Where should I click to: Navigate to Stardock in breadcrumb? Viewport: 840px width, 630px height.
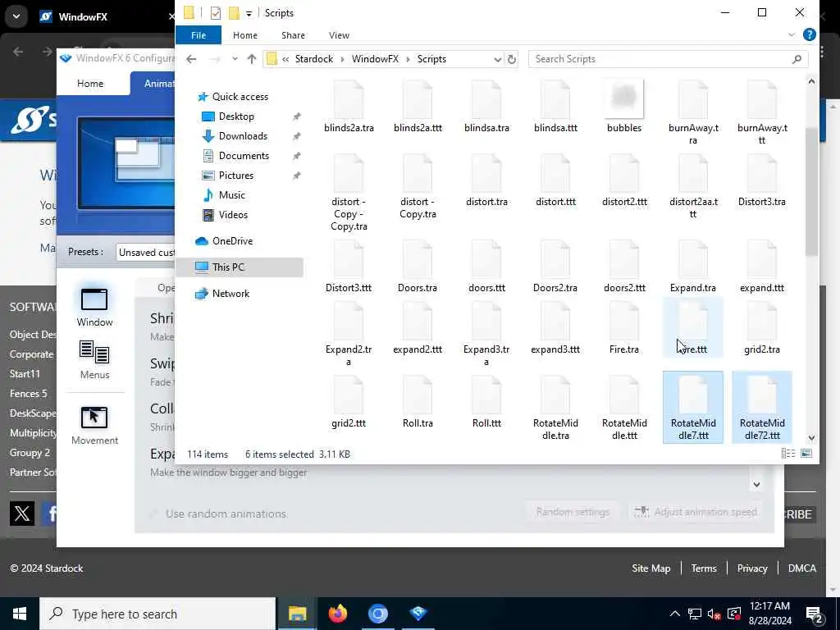(x=314, y=59)
